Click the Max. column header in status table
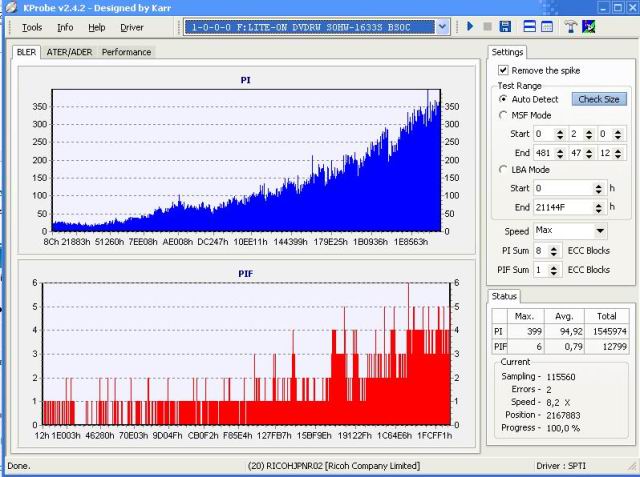The width and height of the screenshot is (640, 477). pyautogui.click(x=524, y=316)
